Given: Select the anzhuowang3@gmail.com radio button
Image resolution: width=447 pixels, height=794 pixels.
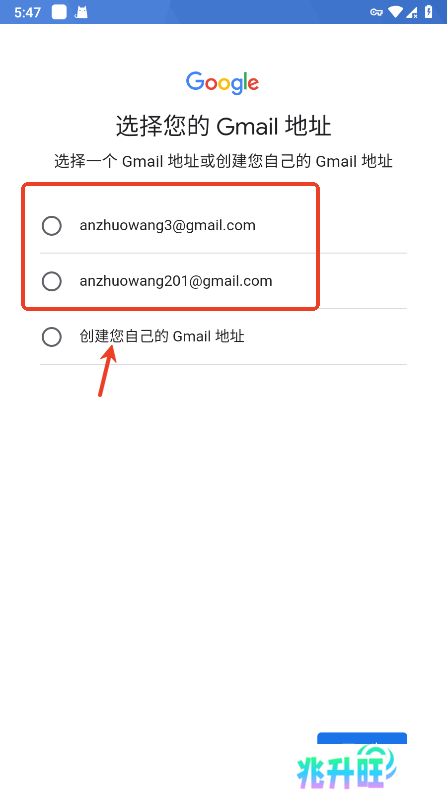Looking at the screenshot, I should click(x=52, y=225).
